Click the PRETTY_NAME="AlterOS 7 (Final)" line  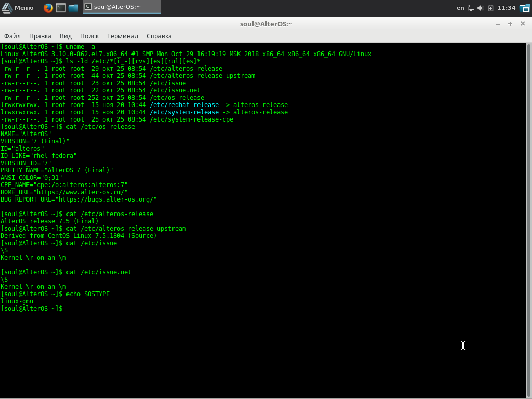[57, 170]
